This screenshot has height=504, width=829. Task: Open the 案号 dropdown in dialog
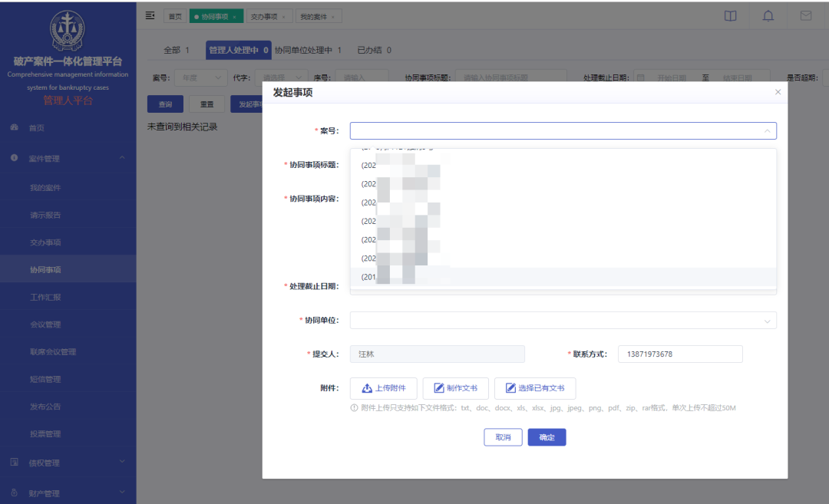(563, 131)
